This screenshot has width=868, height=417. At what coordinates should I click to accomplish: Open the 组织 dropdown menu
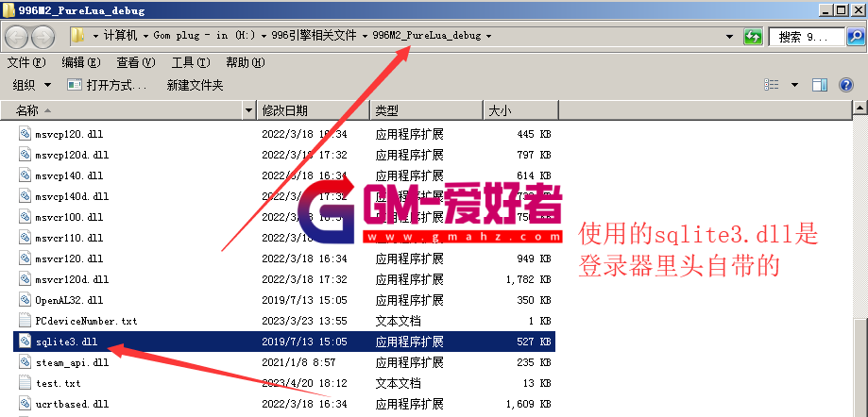31,85
